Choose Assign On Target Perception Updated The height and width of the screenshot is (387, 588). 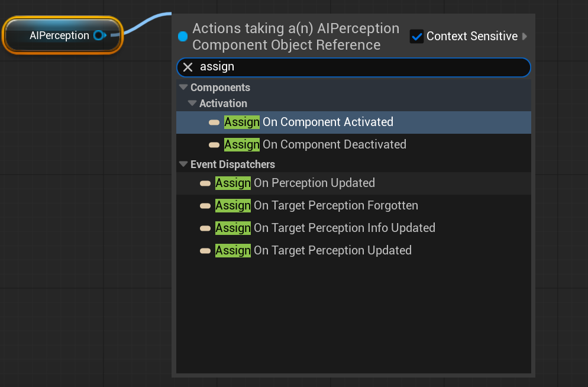point(354,250)
